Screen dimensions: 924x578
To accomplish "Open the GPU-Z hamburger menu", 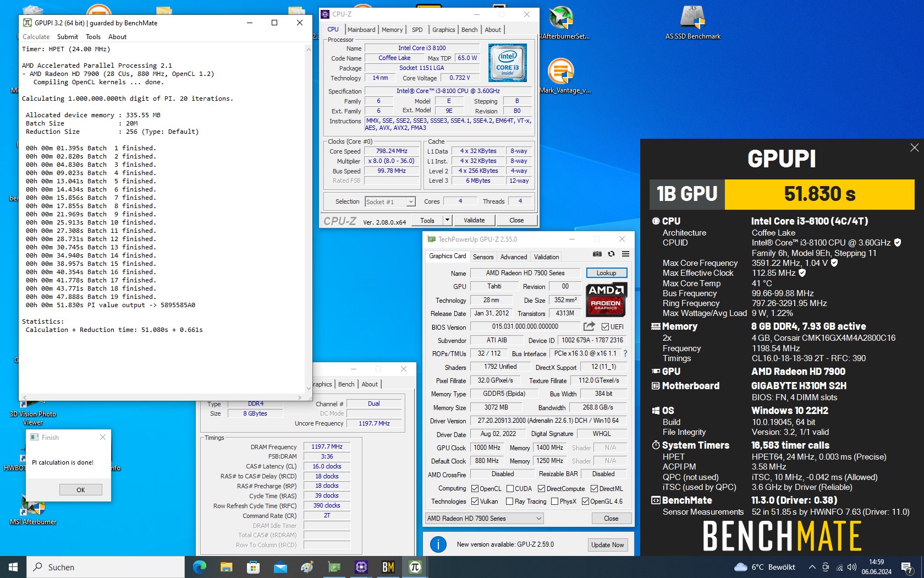I will [x=625, y=254].
